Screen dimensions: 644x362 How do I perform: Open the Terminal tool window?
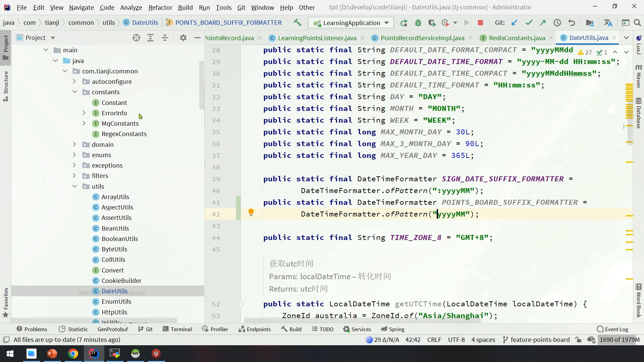point(177,329)
